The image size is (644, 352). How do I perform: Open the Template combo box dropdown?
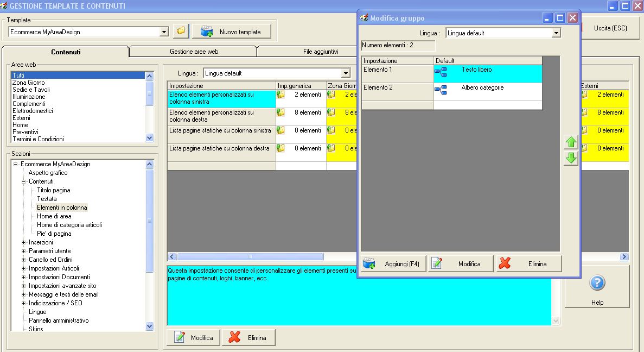164,32
